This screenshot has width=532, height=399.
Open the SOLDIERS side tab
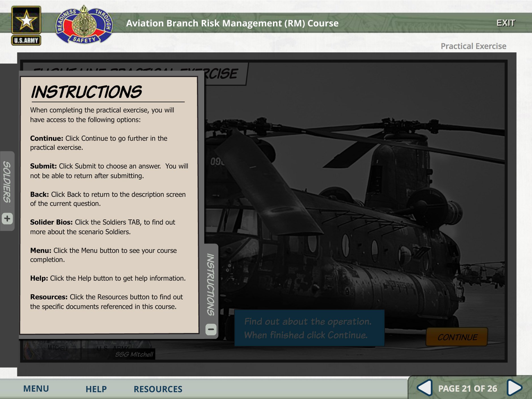click(x=7, y=181)
